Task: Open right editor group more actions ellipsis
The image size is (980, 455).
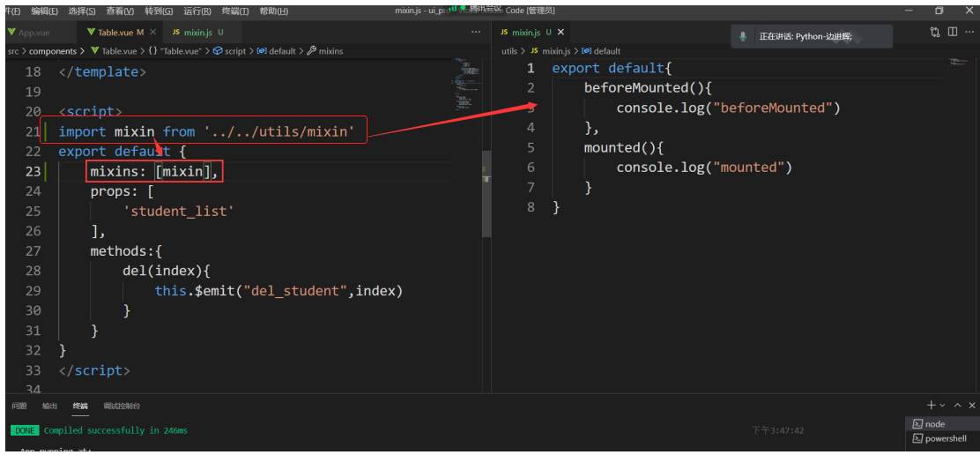Action: pos(969,33)
